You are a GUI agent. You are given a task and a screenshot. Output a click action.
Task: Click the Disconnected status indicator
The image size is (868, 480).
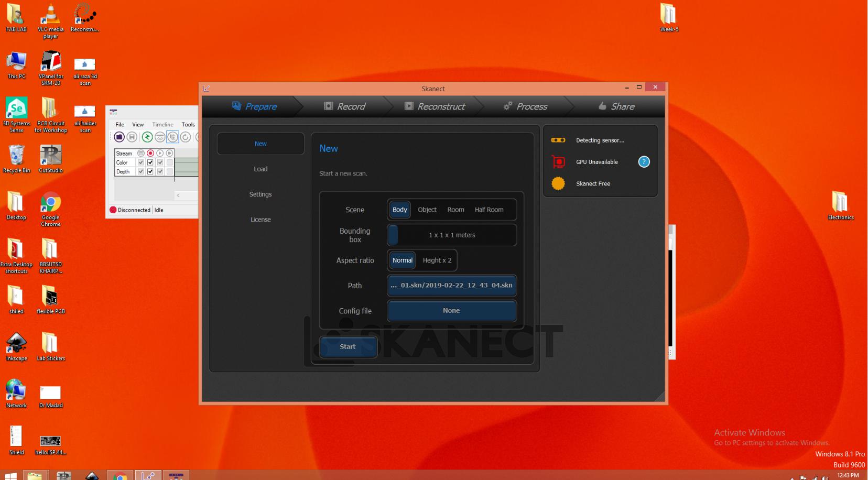click(x=130, y=210)
